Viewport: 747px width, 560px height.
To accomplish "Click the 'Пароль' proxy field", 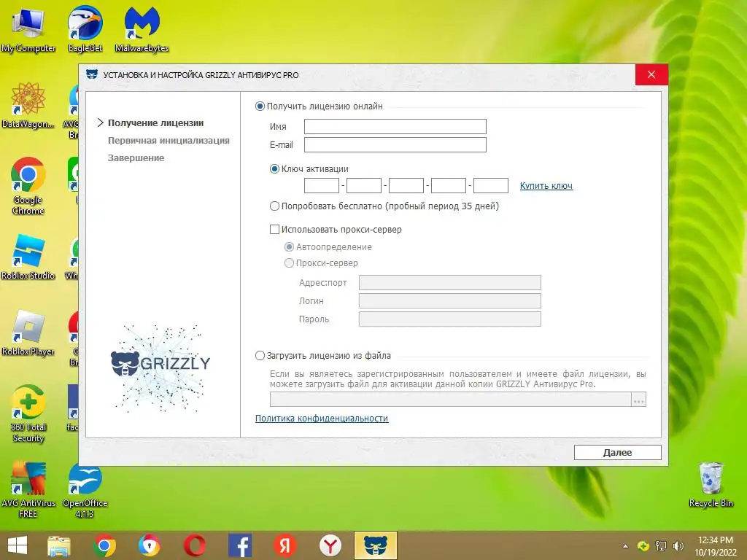I will [x=449, y=319].
